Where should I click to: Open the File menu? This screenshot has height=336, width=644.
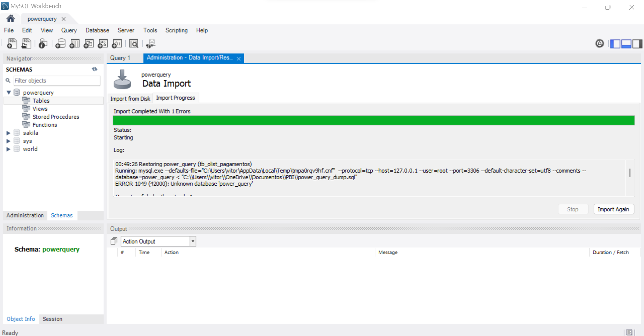coord(9,30)
